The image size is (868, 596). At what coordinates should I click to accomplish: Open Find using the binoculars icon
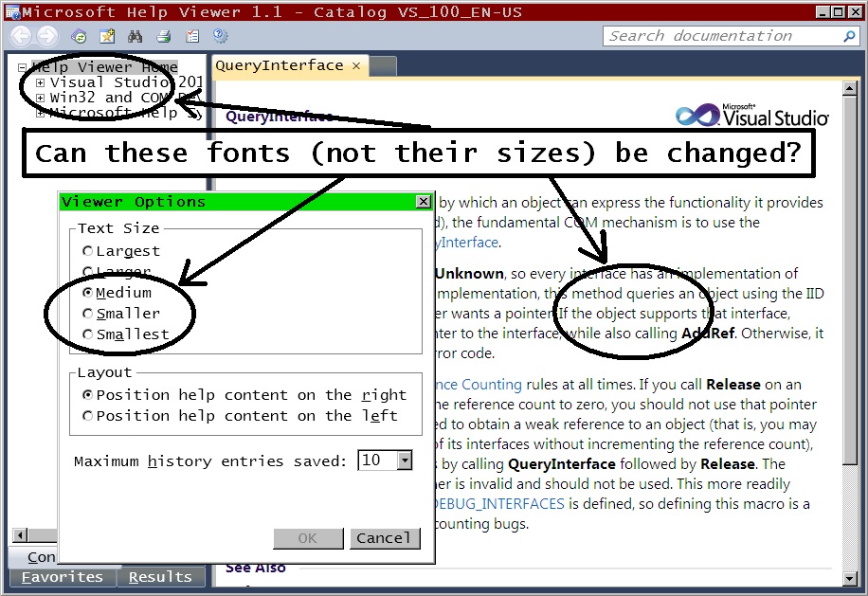pos(136,36)
